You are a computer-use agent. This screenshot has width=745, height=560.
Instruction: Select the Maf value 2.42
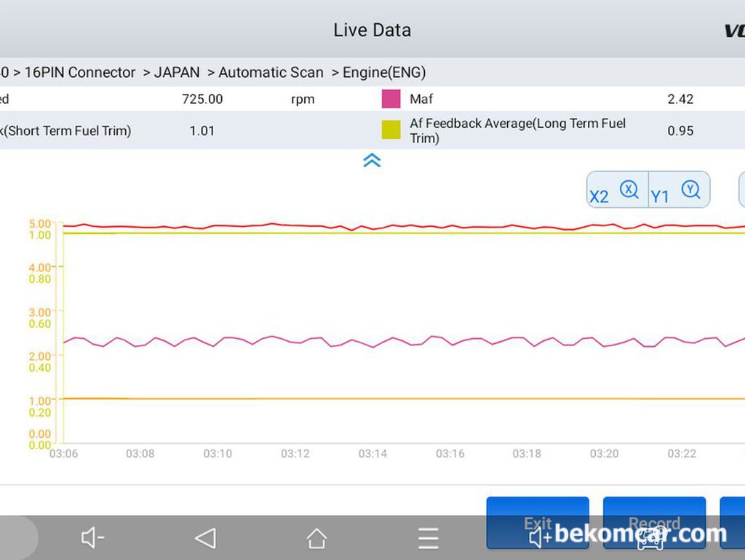click(x=680, y=99)
